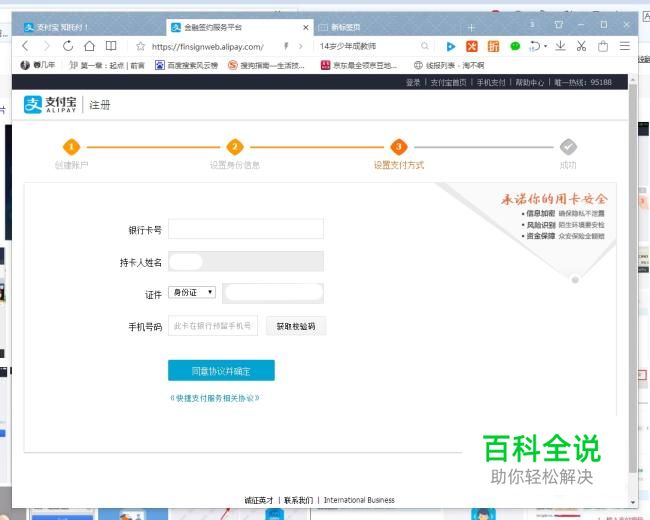Click the Alipay 支付宝 logo
650x520 pixels.
50,104
